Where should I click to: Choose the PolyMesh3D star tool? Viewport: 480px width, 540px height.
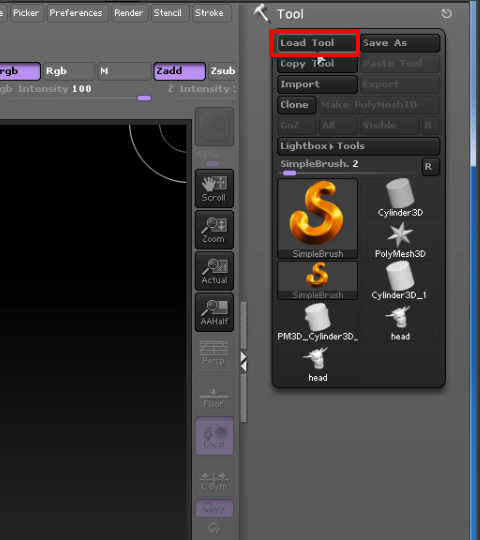[x=400, y=239]
